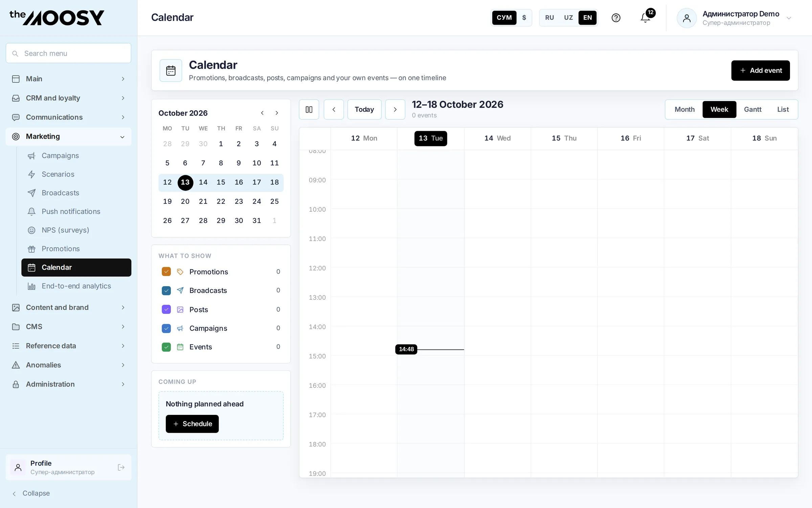812x508 pixels.
Task: Go to next week arrow
Action: [395, 109]
